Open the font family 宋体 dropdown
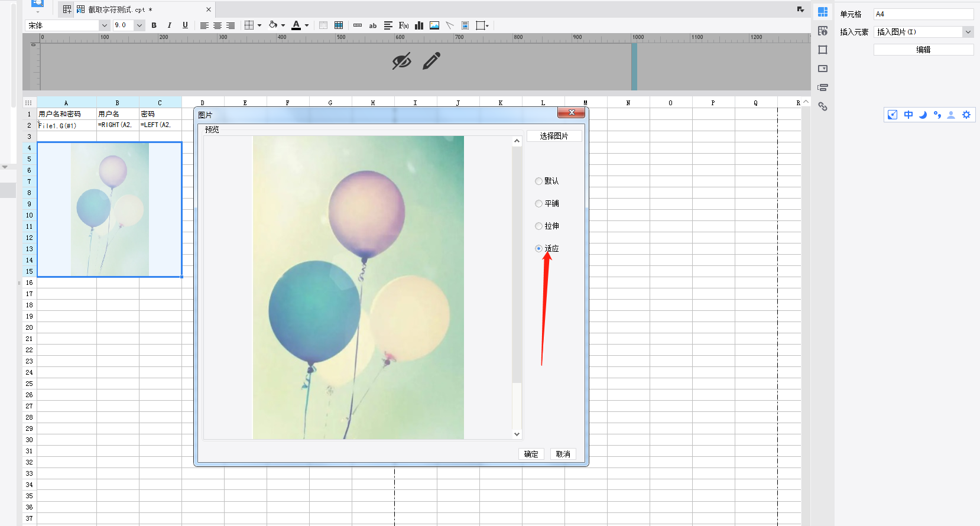Viewport: 980px width, 526px height. [x=104, y=25]
